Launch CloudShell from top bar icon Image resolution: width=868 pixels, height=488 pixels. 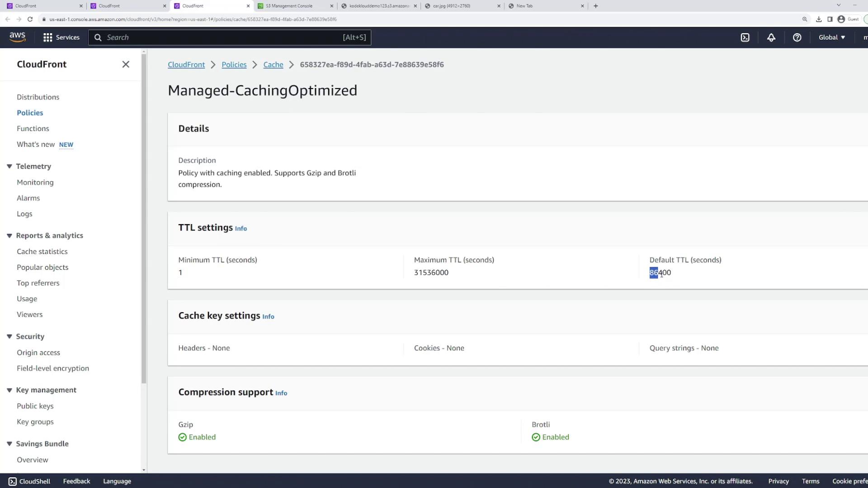coord(745,38)
